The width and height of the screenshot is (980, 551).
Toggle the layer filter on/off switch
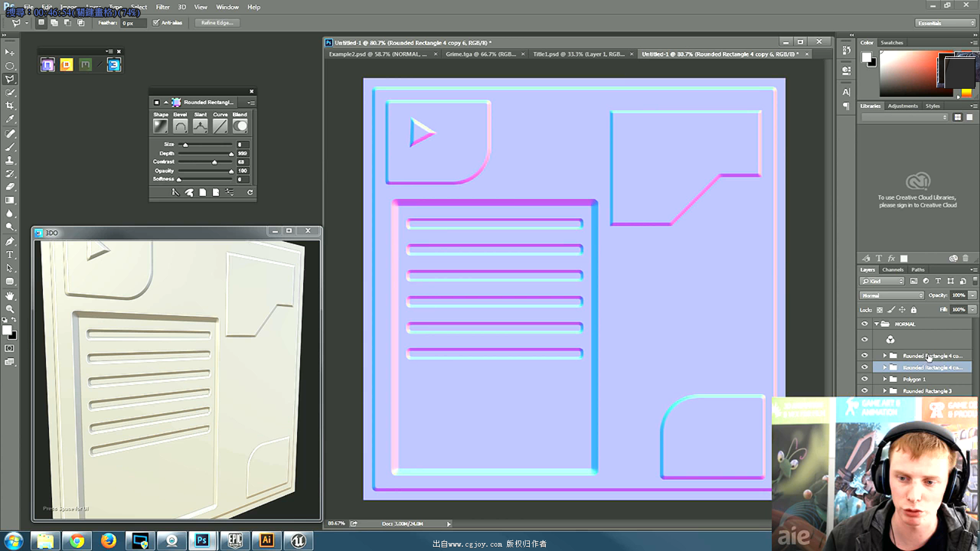(x=975, y=280)
